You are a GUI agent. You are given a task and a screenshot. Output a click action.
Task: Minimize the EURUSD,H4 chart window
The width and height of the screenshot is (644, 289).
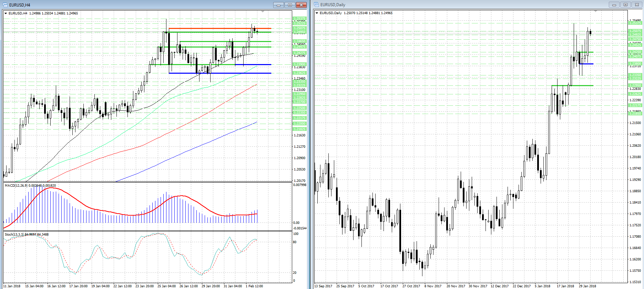click(278, 5)
